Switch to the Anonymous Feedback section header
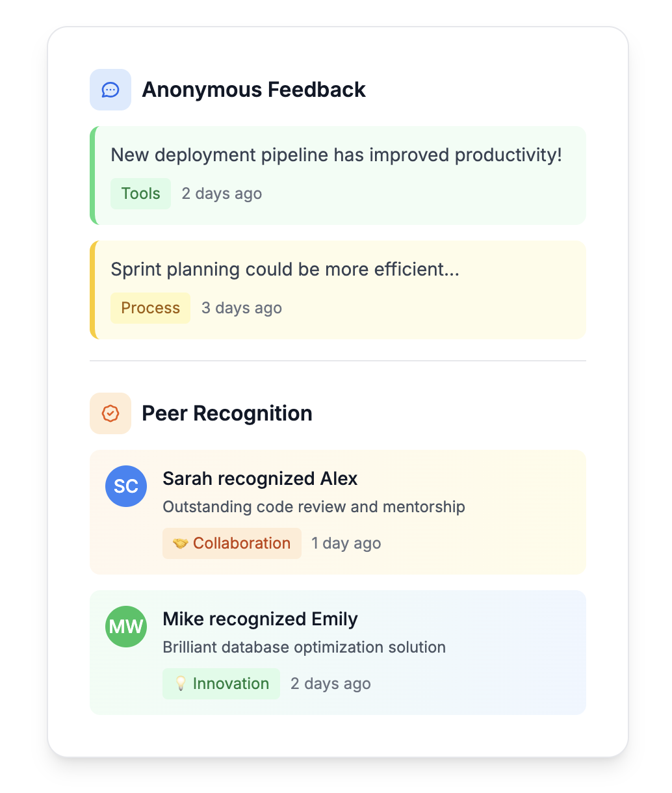The width and height of the screenshot is (672, 793). point(254,90)
